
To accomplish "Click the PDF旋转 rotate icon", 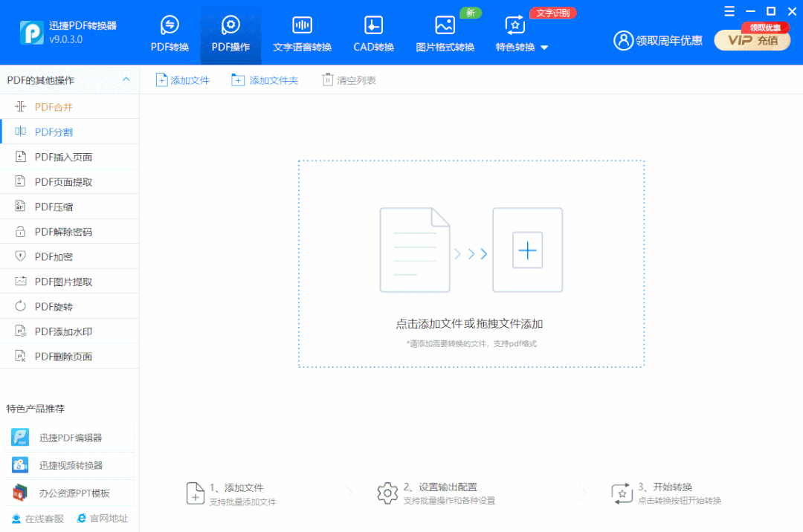I will (x=21, y=306).
